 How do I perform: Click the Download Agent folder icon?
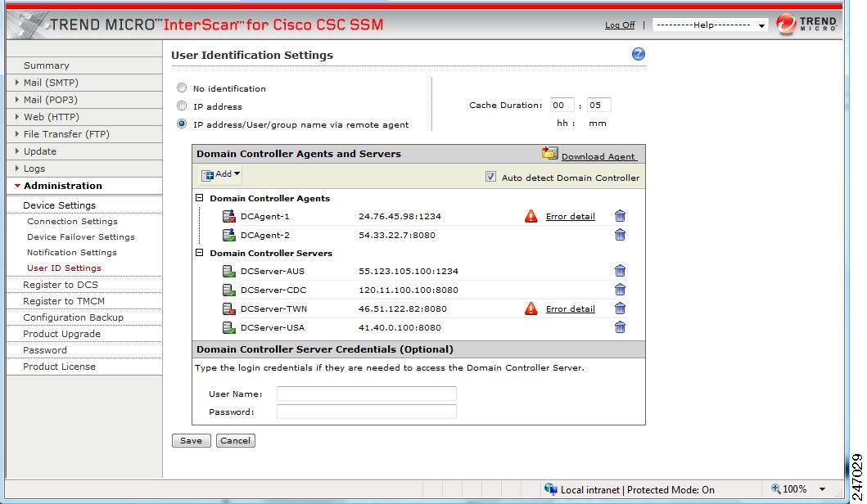[549, 153]
